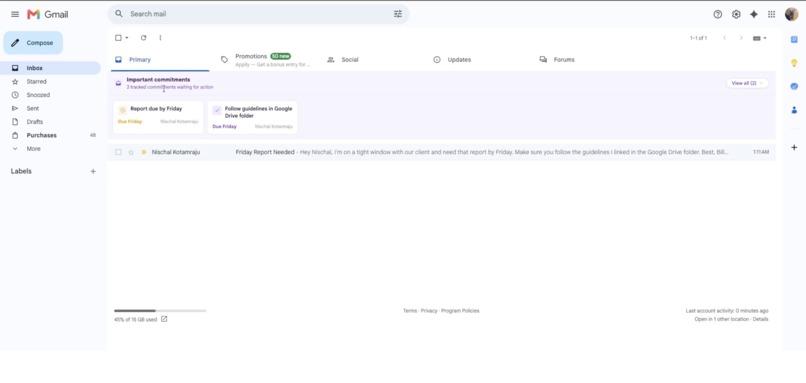Click the 1-1 of 1 page count
Image resolution: width=806 pixels, height=383 pixels.
(698, 38)
